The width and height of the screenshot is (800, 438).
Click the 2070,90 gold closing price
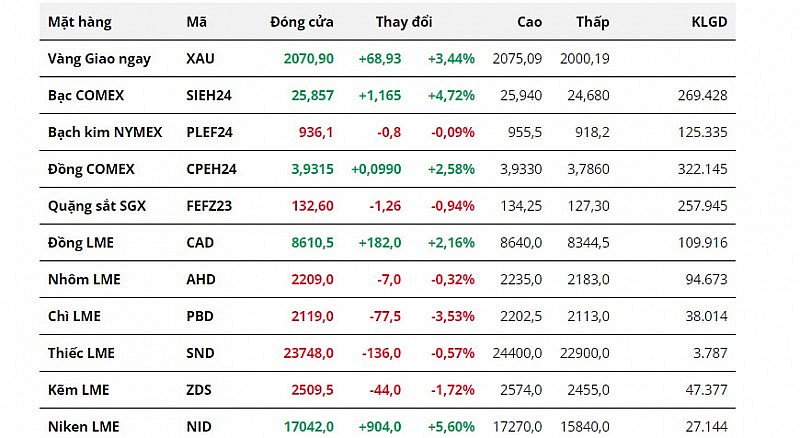[308, 58]
